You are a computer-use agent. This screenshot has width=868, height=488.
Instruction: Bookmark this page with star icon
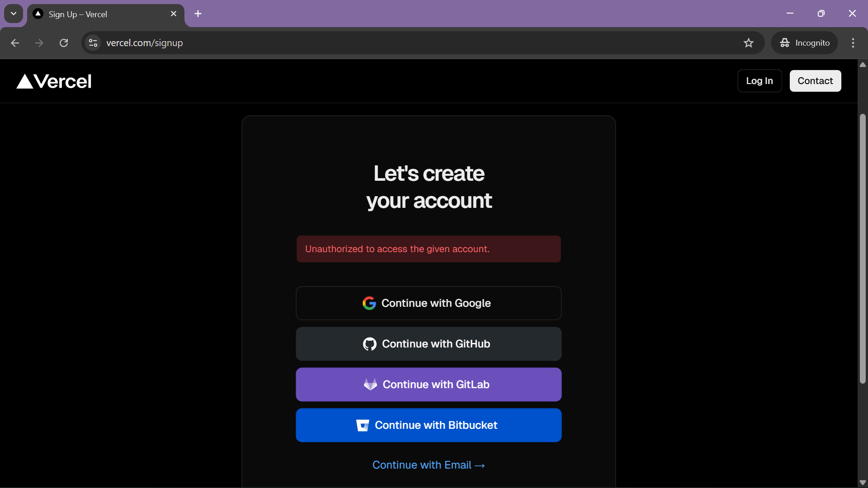tap(749, 43)
